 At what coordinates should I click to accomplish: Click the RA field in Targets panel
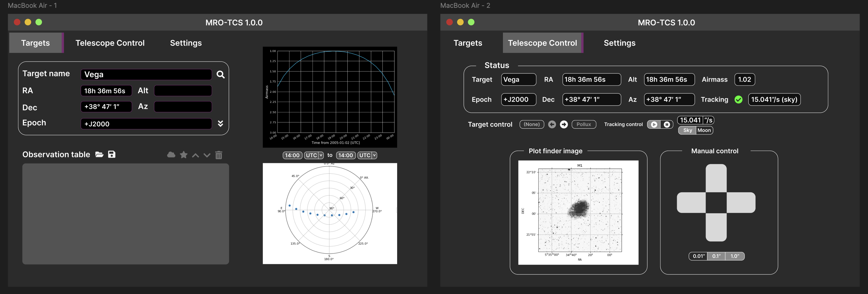pyautogui.click(x=106, y=91)
